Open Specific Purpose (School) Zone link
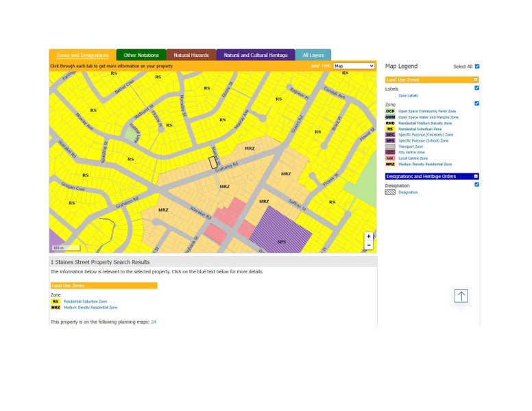532x411 pixels. [x=424, y=140]
